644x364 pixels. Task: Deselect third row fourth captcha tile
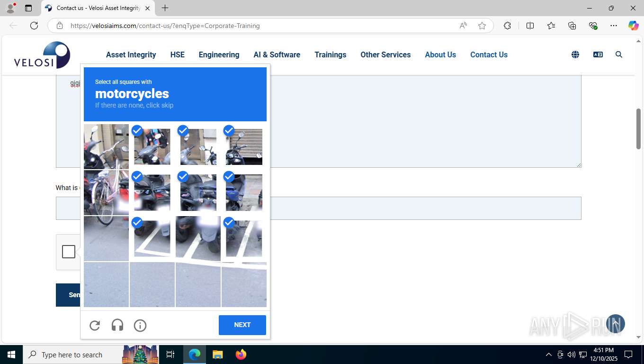click(x=244, y=239)
